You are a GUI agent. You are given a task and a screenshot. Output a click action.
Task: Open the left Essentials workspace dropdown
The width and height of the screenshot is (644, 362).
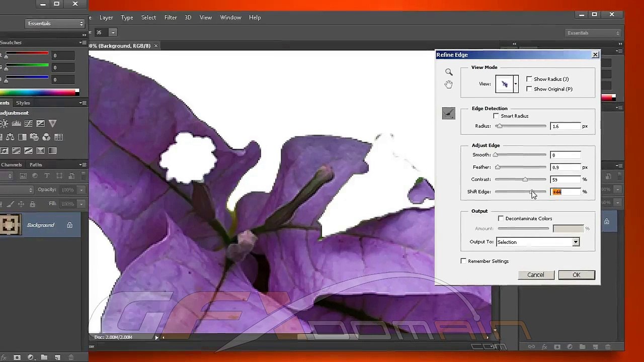pos(55,24)
